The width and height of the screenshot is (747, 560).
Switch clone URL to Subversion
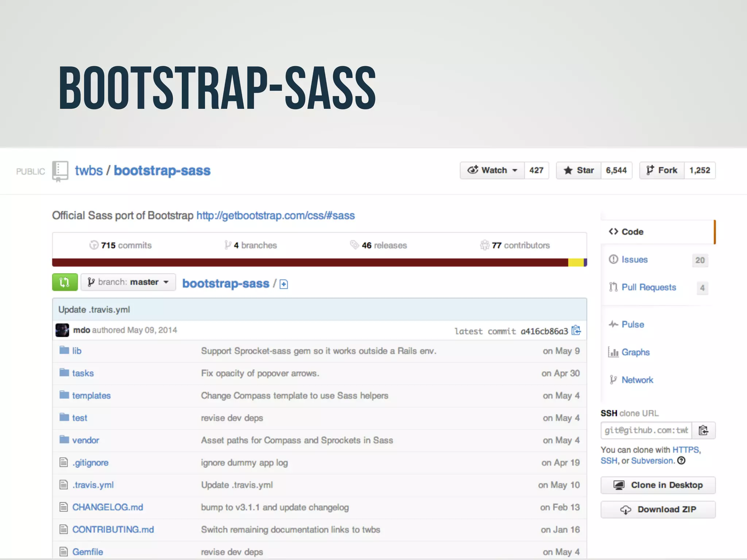tap(652, 461)
